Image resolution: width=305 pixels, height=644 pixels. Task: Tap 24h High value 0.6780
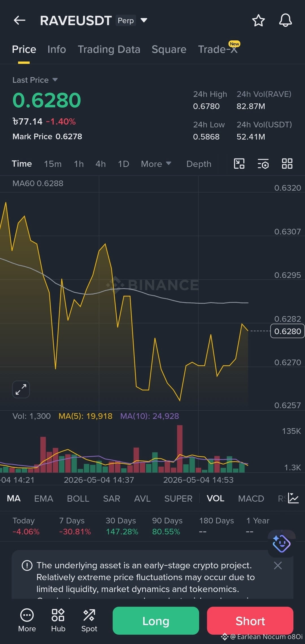click(206, 106)
